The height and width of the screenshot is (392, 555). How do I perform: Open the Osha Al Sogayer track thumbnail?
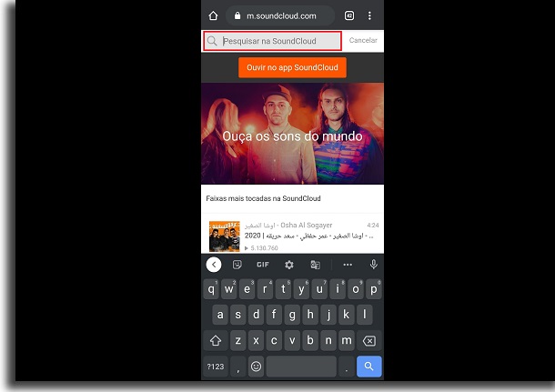pos(225,236)
